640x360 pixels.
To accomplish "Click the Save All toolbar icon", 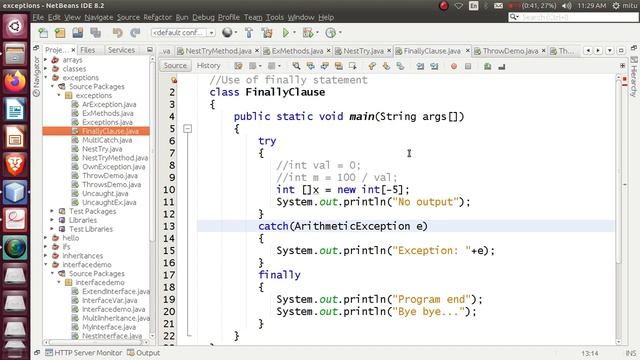I will click(96, 33).
